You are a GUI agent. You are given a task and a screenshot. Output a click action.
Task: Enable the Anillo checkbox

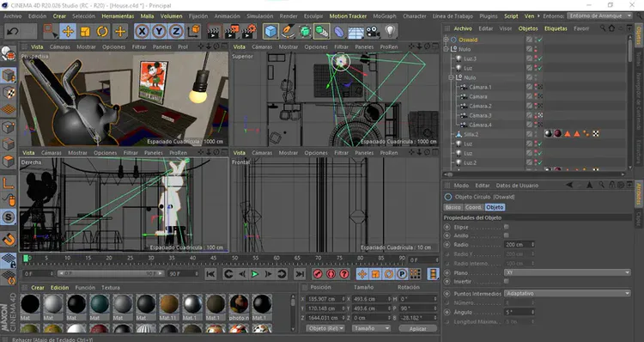[x=506, y=235]
